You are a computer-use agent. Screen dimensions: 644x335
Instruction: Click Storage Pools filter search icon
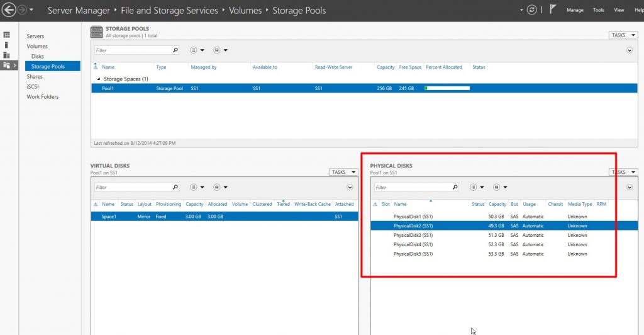[x=175, y=50]
